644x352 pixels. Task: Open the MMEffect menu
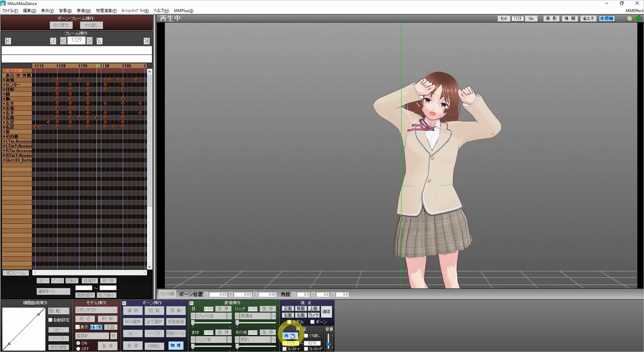coord(634,11)
